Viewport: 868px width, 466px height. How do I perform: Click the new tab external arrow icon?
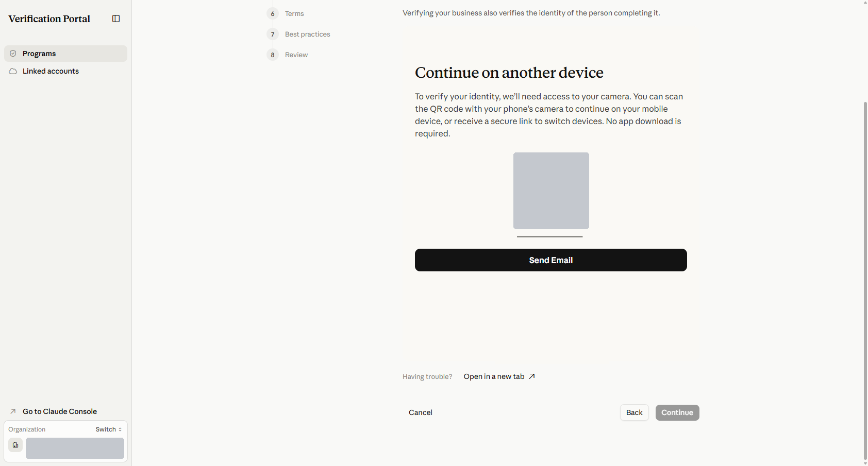tap(532, 376)
